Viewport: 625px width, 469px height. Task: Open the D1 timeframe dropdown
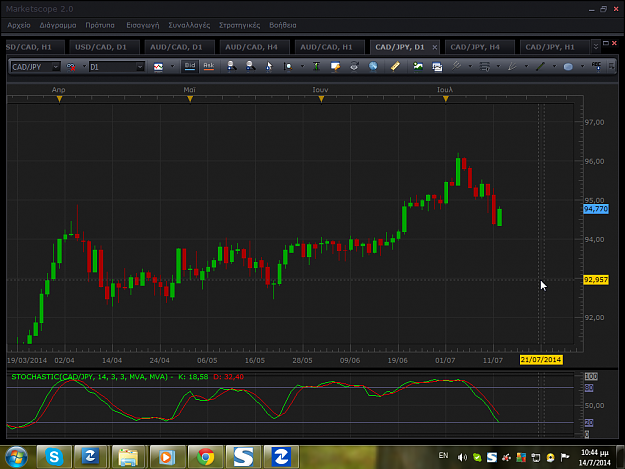coord(140,67)
